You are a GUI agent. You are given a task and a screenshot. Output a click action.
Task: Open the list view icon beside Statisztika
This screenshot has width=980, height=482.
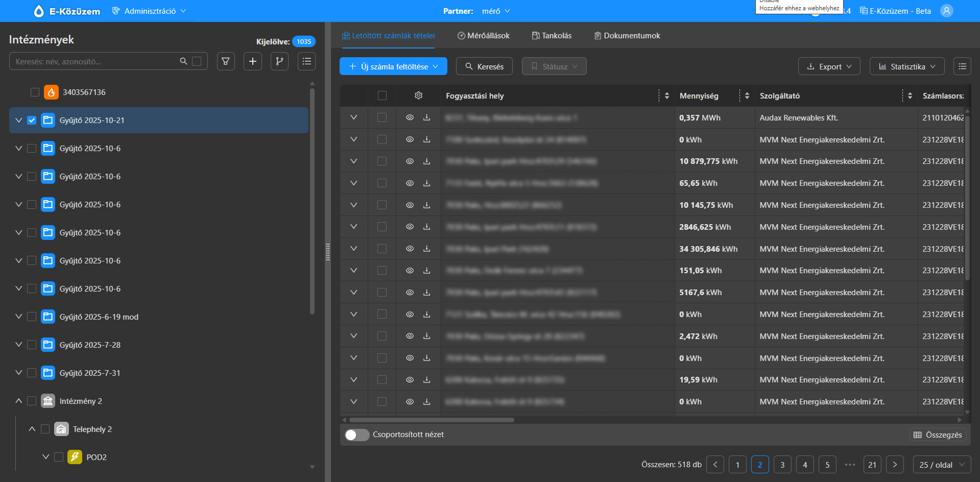pyautogui.click(x=962, y=66)
